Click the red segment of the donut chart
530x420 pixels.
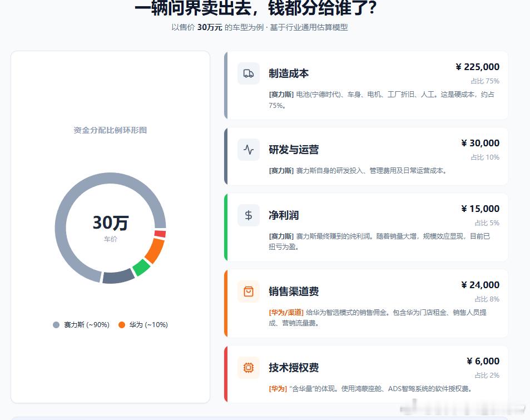click(160, 234)
